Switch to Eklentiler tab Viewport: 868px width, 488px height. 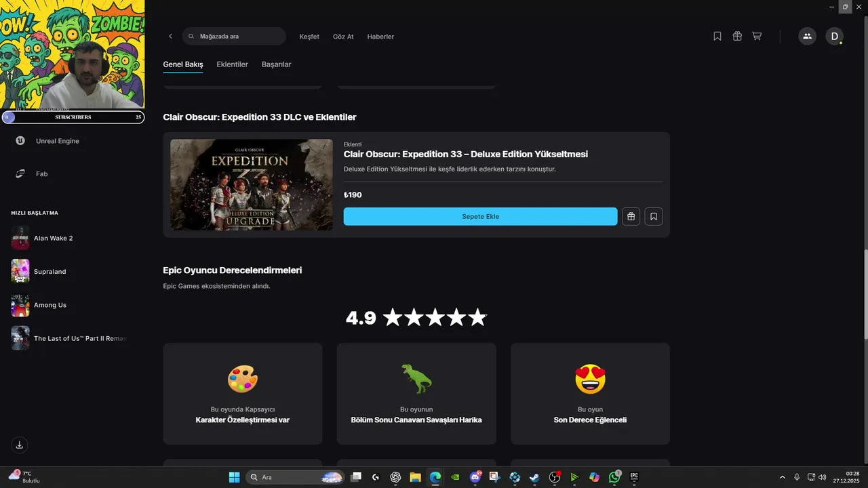[232, 64]
